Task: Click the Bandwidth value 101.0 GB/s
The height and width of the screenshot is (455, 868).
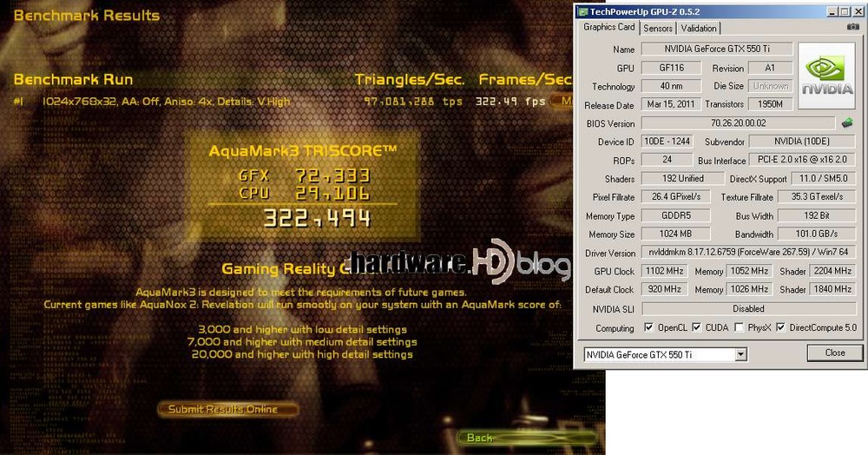Action: [x=817, y=234]
